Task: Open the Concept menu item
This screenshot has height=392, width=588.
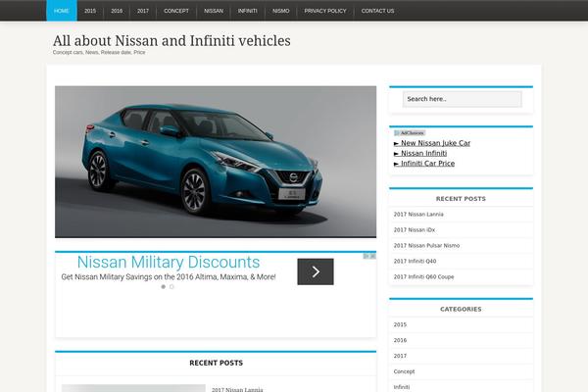Action: coord(176,11)
